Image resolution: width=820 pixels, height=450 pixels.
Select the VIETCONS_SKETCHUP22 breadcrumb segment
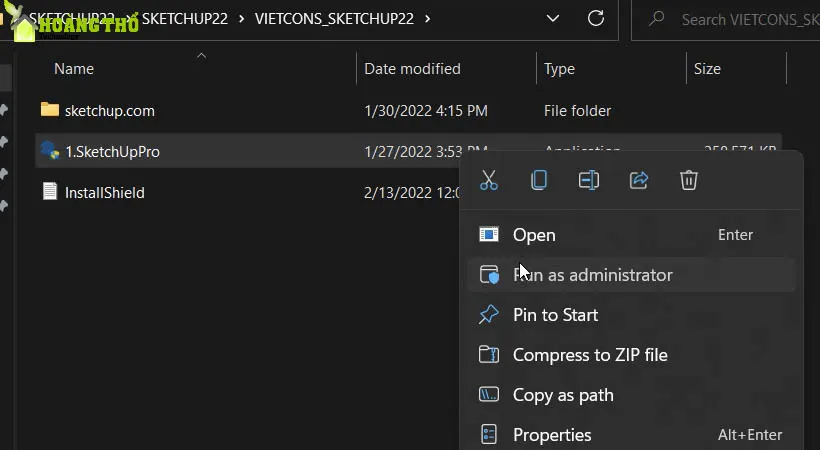point(334,19)
